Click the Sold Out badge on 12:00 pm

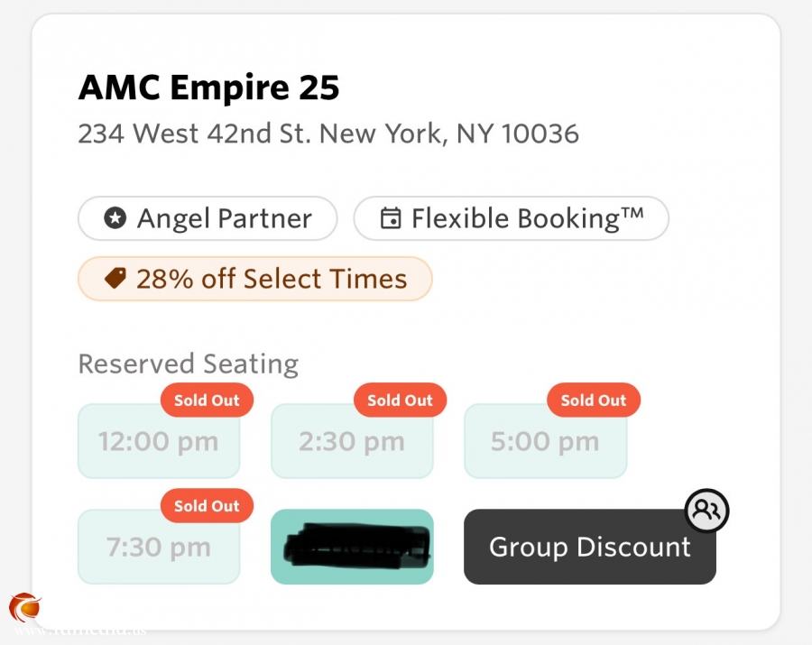point(207,401)
